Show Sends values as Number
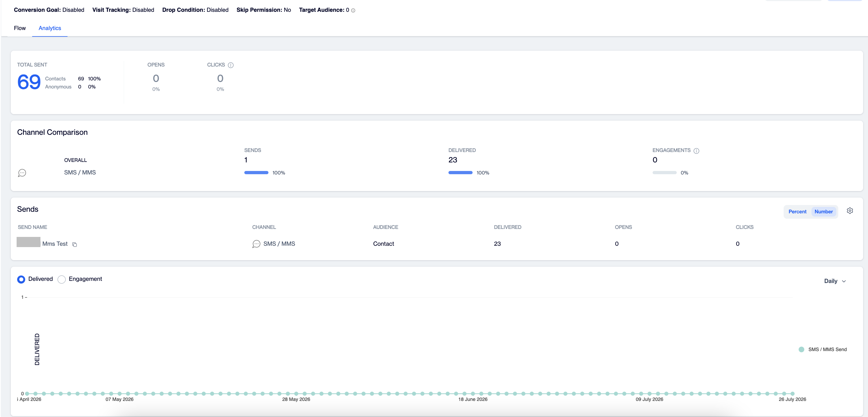Viewport: 868px width, 417px height. 824,212
